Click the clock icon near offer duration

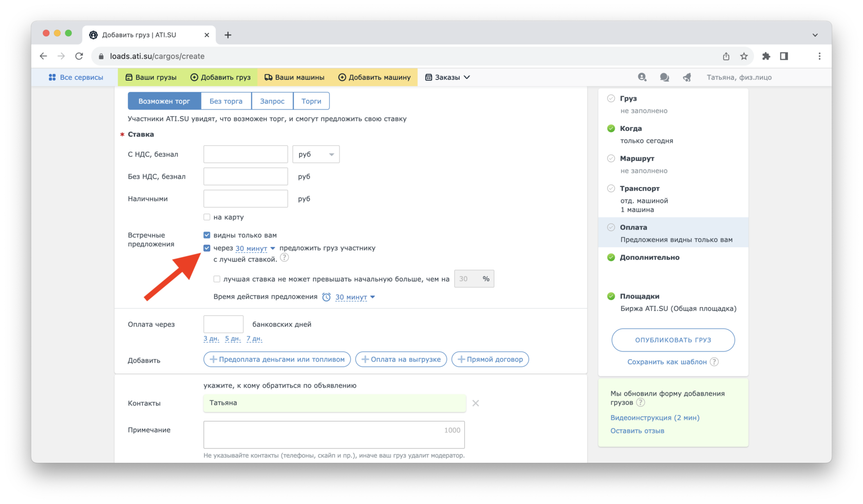(326, 297)
